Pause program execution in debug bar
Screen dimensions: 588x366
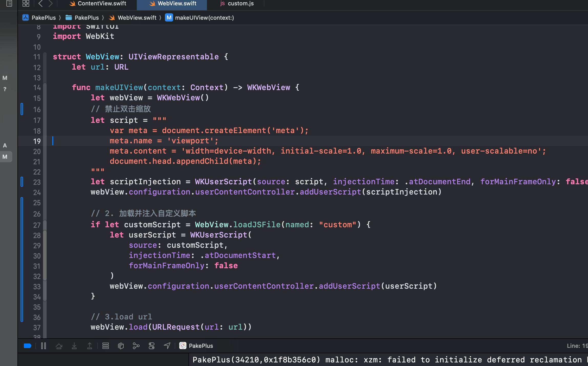[x=44, y=346]
